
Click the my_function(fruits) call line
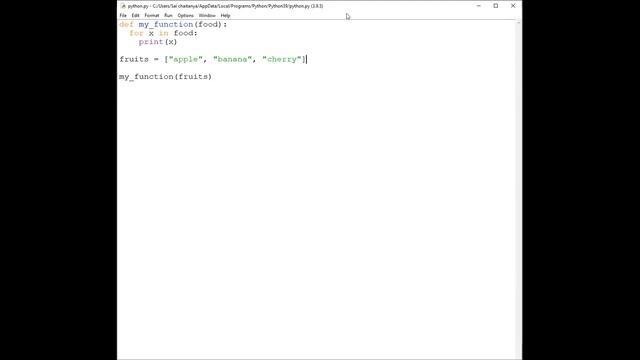point(165,77)
